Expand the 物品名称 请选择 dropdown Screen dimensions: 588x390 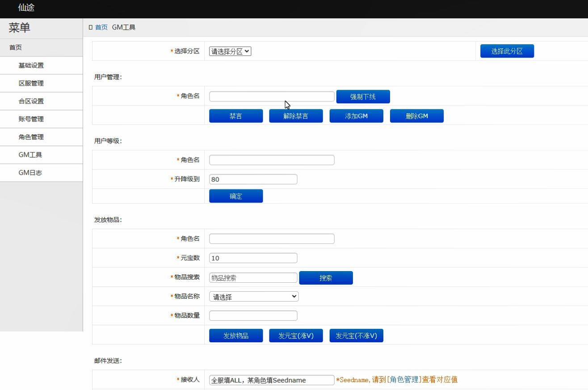point(254,297)
